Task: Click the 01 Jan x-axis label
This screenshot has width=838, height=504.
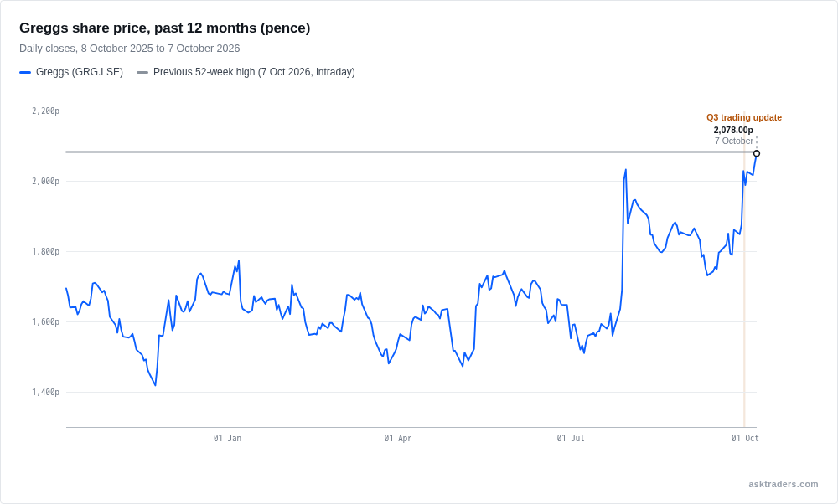Action: tap(227, 439)
